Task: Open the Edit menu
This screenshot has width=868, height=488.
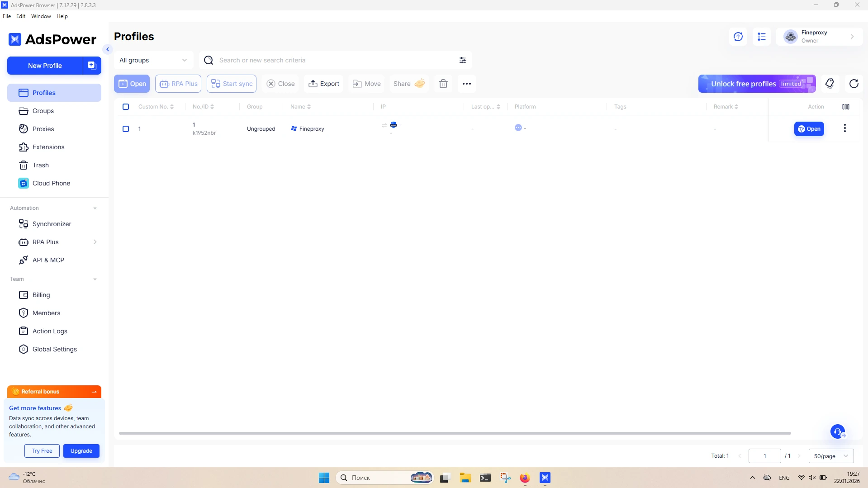Action: 21,16
